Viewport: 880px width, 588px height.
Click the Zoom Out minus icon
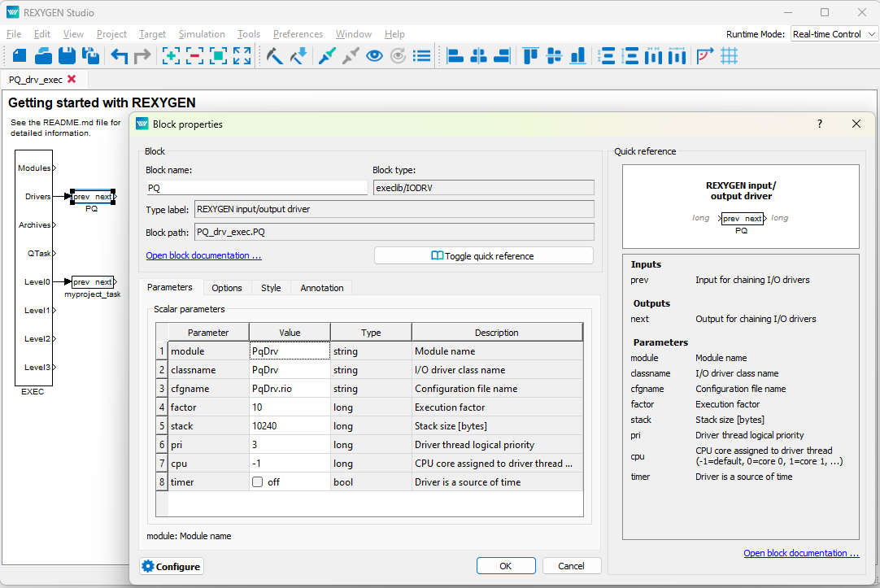[x=194, y=55]
